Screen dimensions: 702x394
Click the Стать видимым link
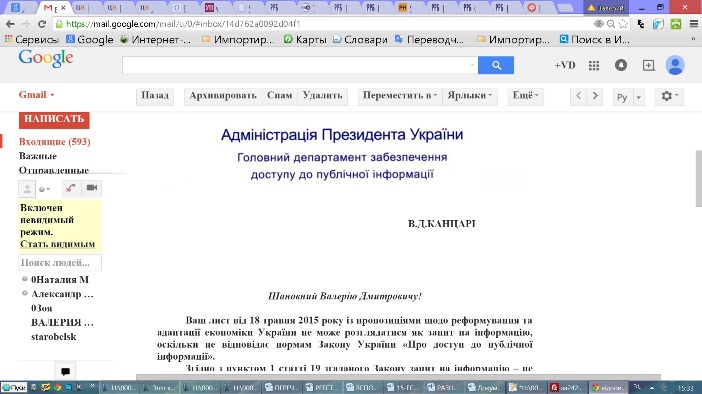(57, 244)
